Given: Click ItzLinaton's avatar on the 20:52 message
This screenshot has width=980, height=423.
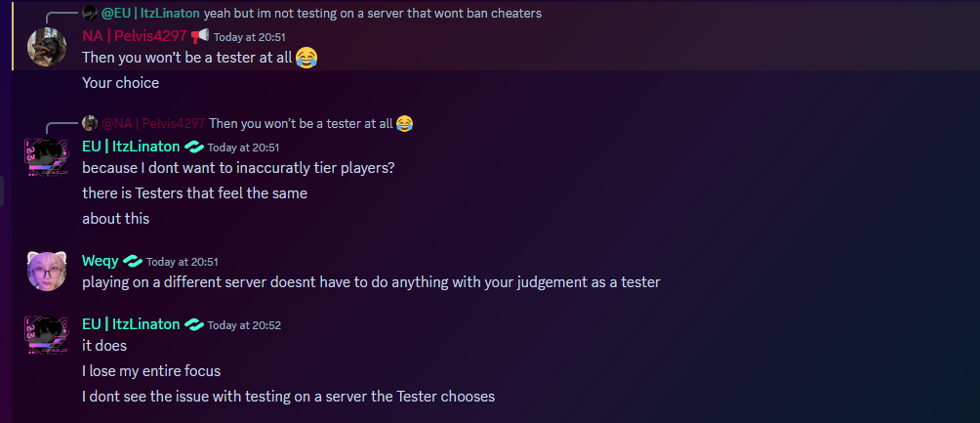Looking at the screenshot, I should click(x=46, y=335).
